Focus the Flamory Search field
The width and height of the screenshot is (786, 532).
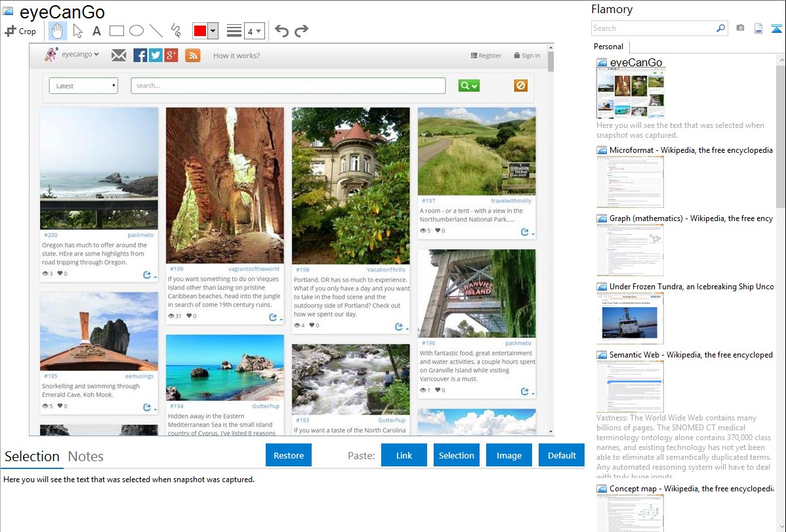pos(653,28)
